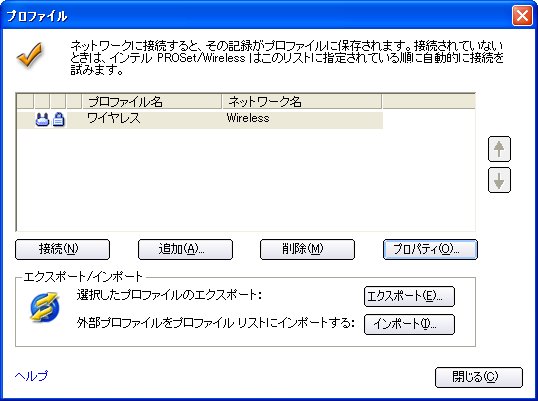Click the orange checkmark icon at top
The width and height of the screenshot is (538, 401).
pos(30,55)
